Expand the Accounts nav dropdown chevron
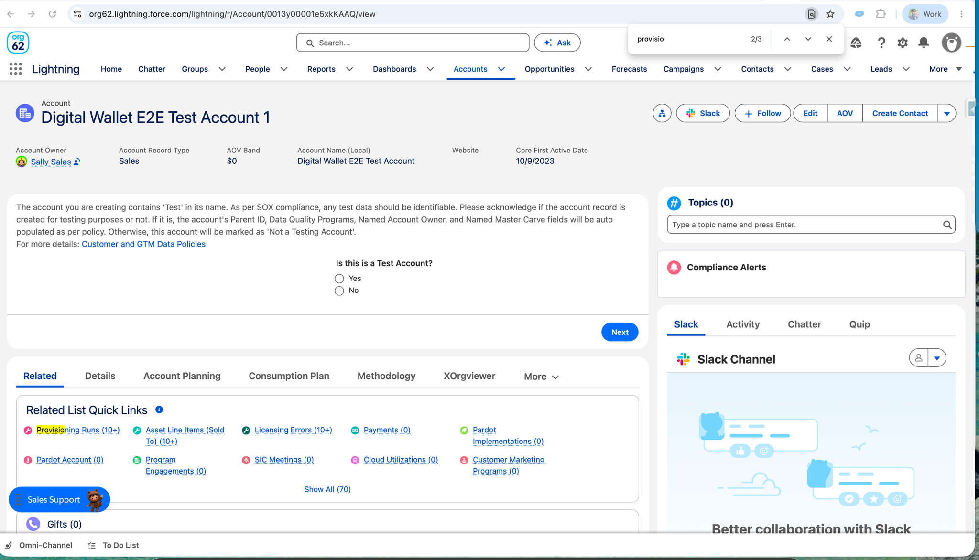This screenshot has height=560, width=979. point(501,69)
